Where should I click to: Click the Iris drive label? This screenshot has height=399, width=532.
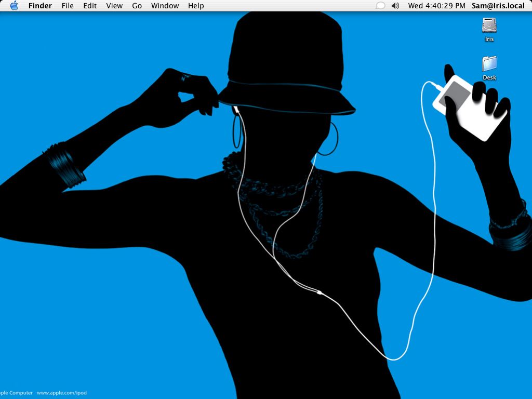[x=489, y=39]
